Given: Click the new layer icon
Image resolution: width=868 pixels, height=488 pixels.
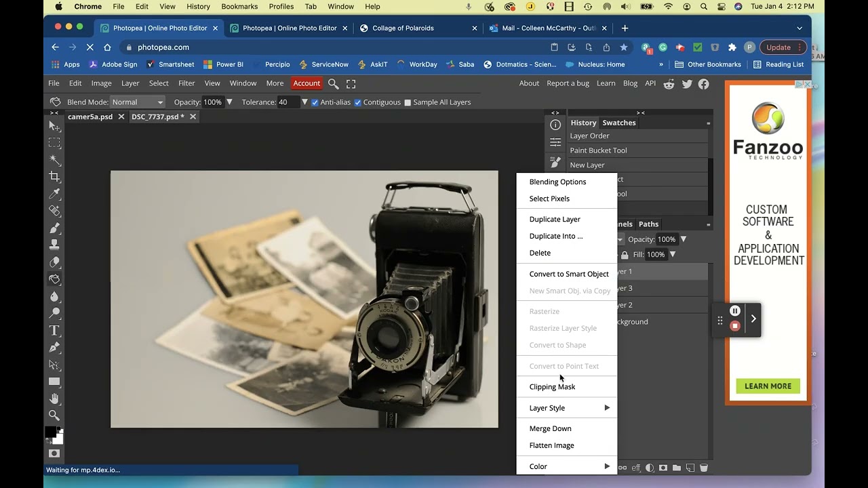Looking at the screenshot, I should point(690,468).
